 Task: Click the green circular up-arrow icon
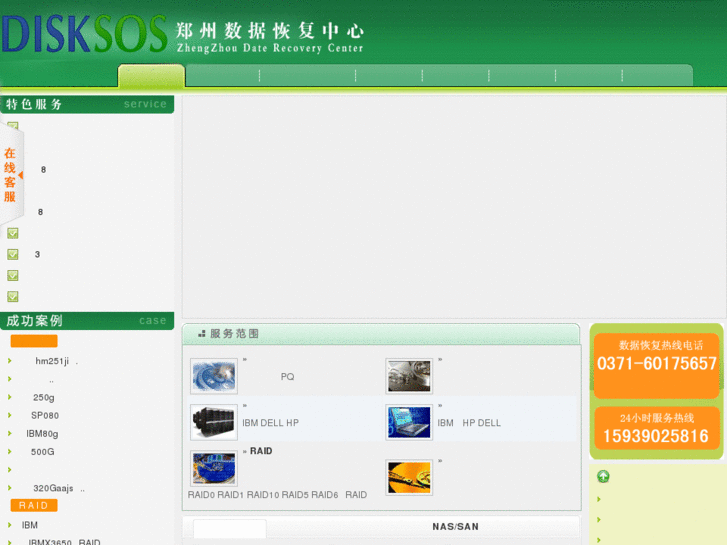click(x=603, y=476)
